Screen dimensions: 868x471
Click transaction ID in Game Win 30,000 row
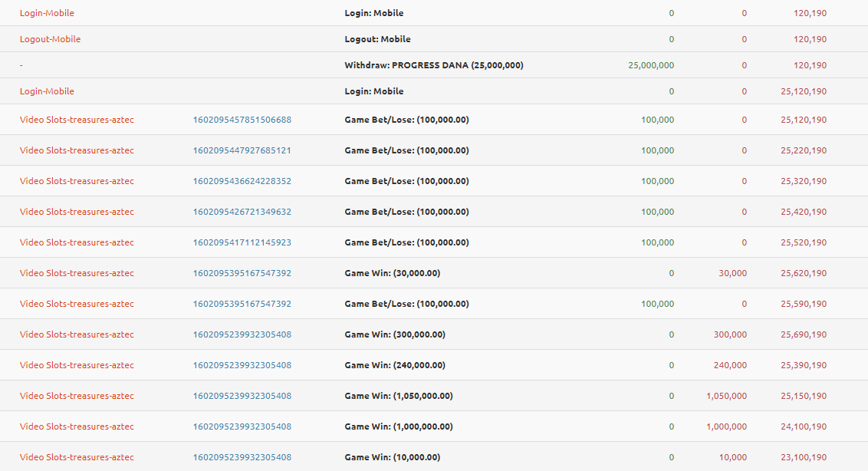click(242, 273)
